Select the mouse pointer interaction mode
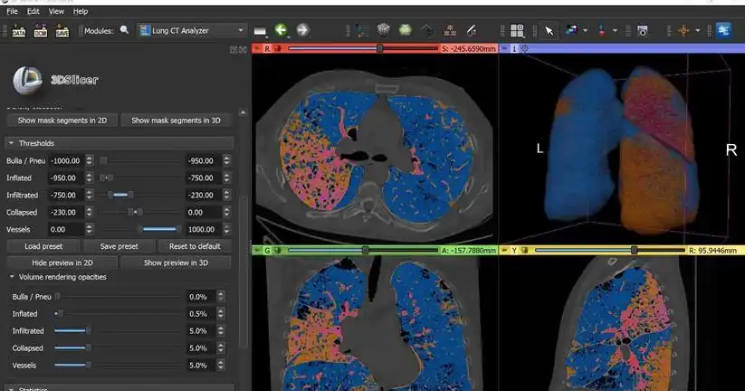Screen dimensions: 749x391 pyautogui.click(x=549, y=31)
